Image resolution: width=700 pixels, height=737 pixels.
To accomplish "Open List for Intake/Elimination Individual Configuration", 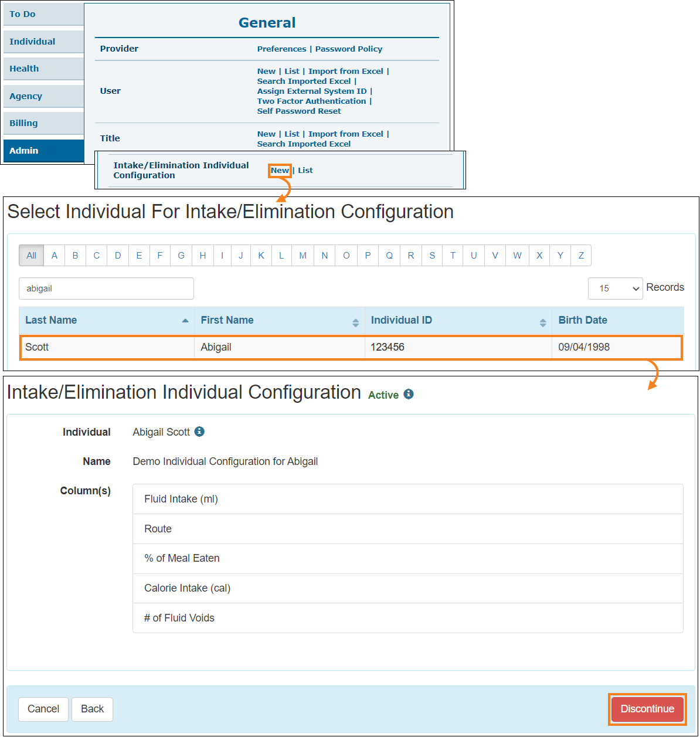I will pyautogui.click(x=305, y=171).
